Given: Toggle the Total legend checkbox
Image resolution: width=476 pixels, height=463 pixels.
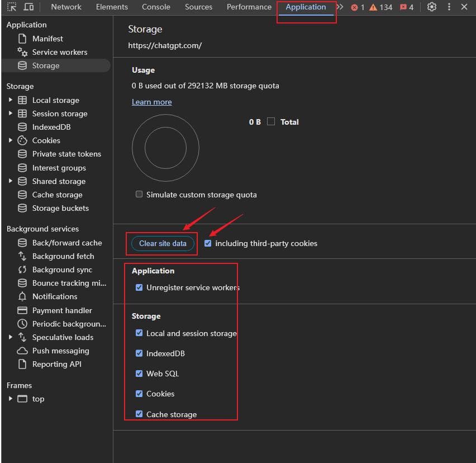Looking at the screenshot, I should click(271, 121).
